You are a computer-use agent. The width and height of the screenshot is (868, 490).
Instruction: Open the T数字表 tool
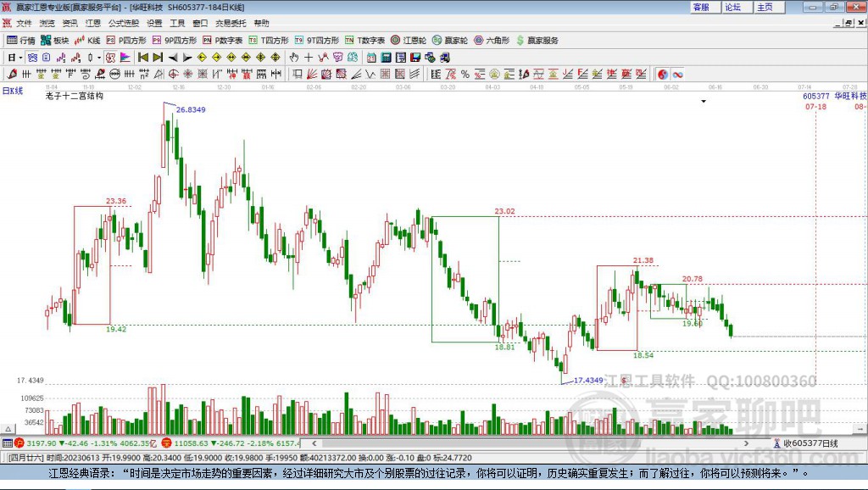coord(364,41)
